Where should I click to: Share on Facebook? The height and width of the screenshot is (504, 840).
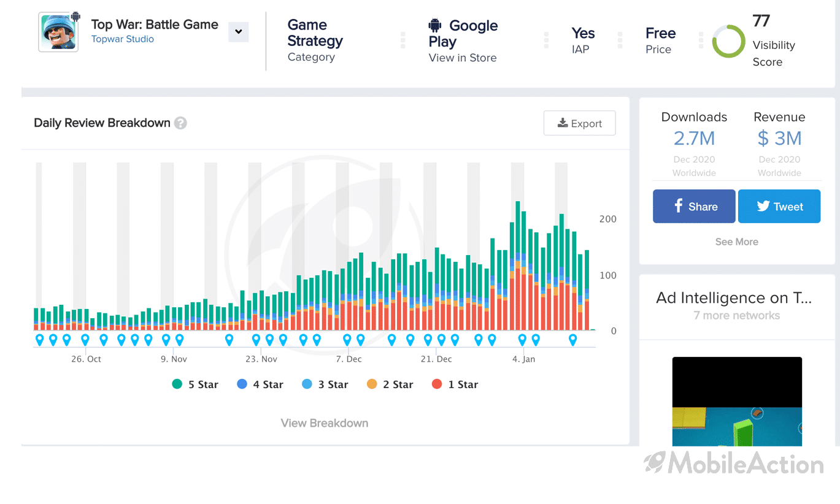[694, 206]
